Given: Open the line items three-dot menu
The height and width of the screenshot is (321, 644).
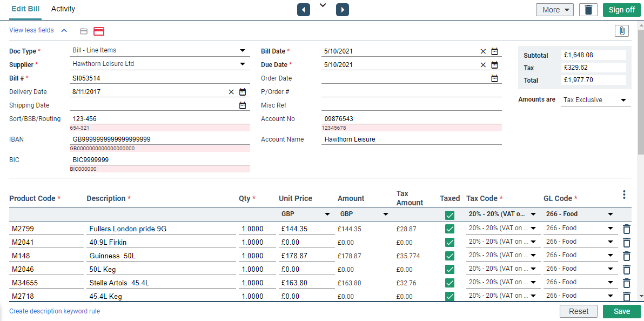Looking at the screenshot, I should click(x=624, y=195).
